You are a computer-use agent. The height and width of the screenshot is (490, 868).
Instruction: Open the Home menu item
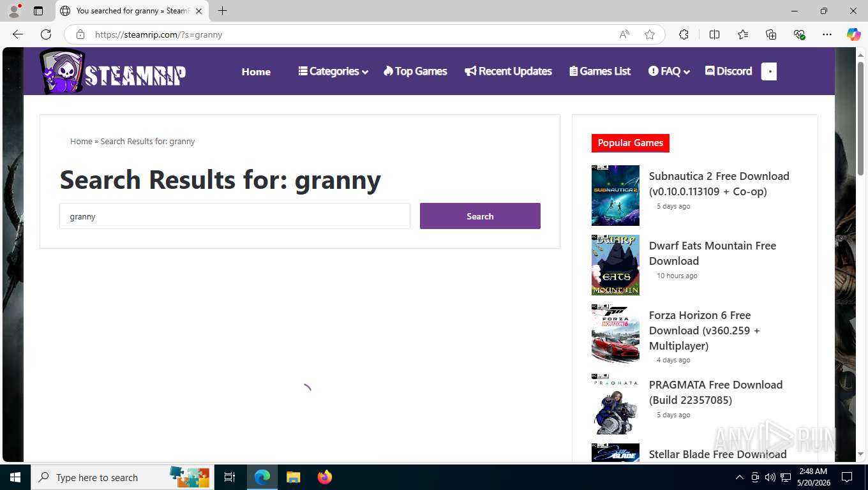point(256,71)
